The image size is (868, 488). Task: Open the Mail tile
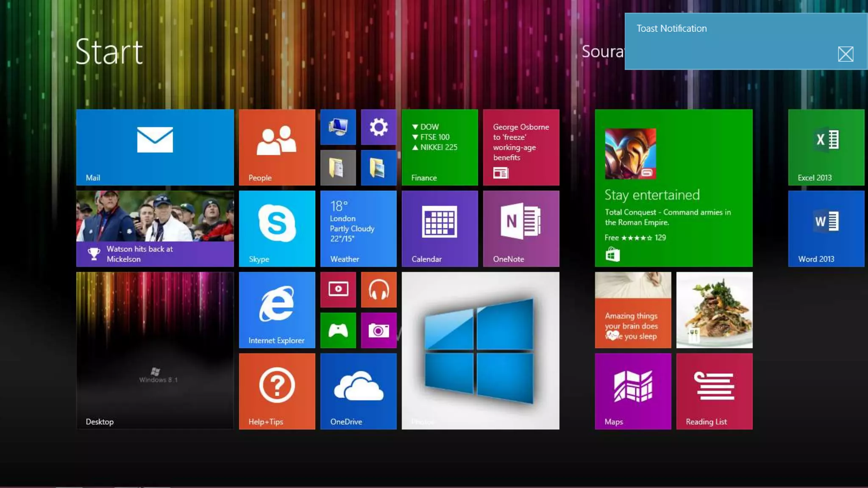[x=155, y=147]
